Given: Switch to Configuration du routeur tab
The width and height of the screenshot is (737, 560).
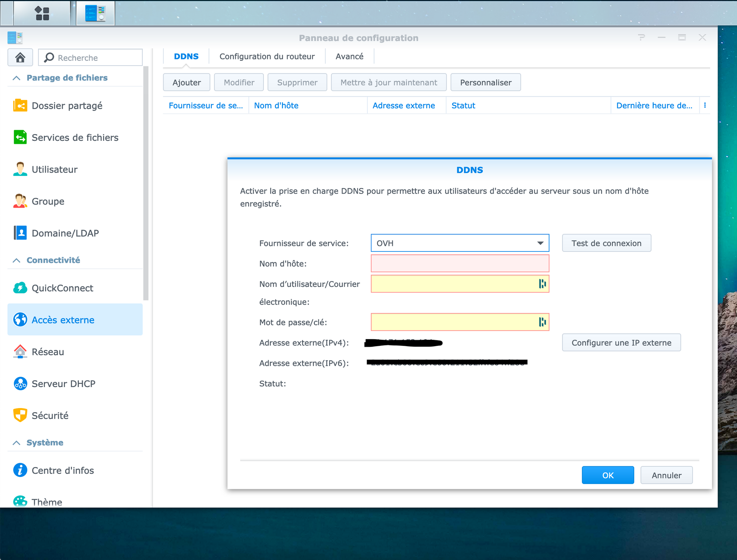Looking at the screenshot, I should (267, 56).
